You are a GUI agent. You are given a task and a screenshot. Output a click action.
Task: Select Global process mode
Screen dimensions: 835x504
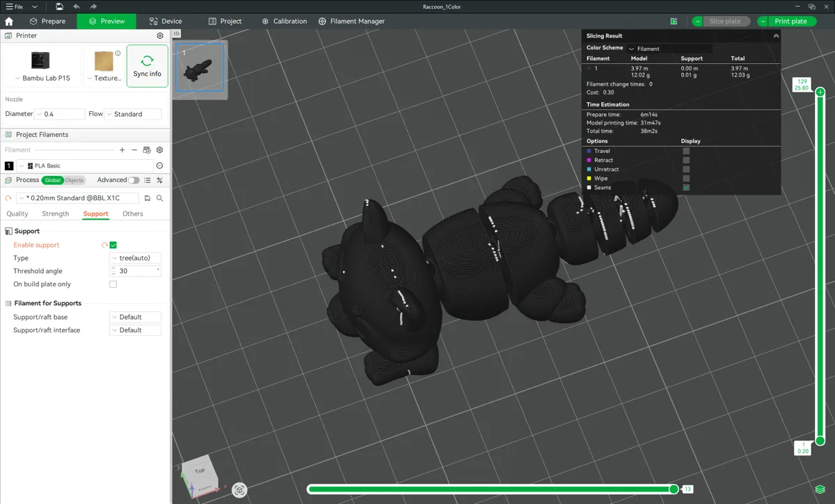click(53, 180)
